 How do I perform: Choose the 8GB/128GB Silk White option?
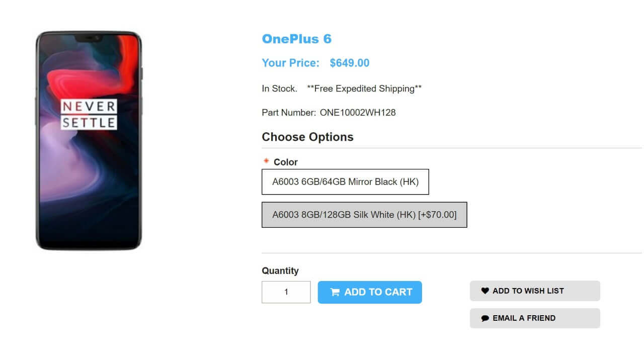click(364, 215)
